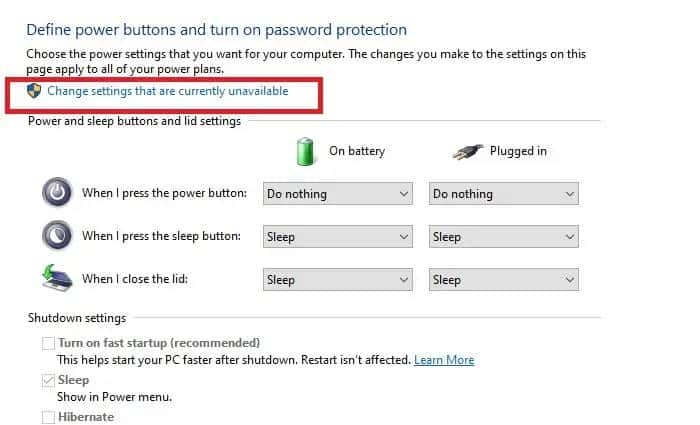Click the On battery column label

coord(357,152)
